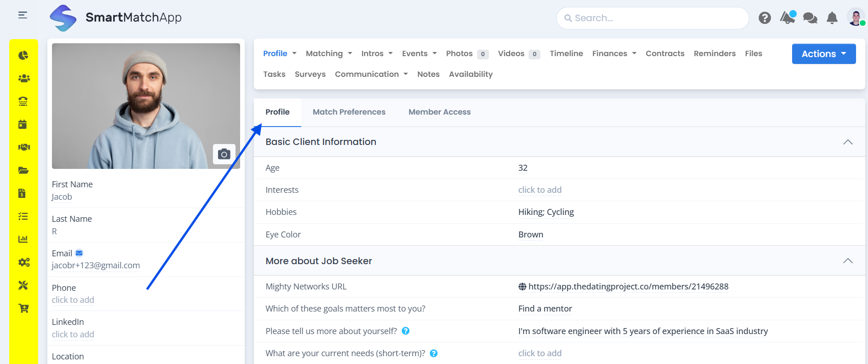Click the globe icon beside Mighty Networks URL
This screenshot has height=364, width=868.
coord(523,287)
